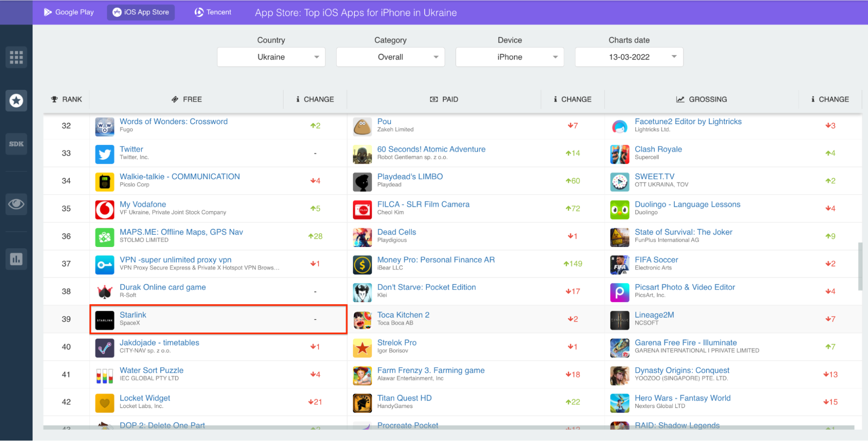
Task: Switch to the Google Play tab
Action: 69,12
